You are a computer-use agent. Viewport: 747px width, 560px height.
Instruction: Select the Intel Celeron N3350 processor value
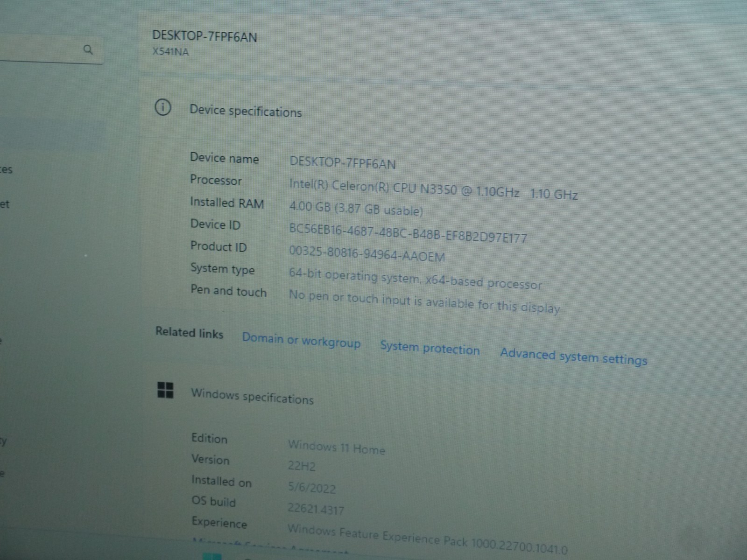[433, 189]
